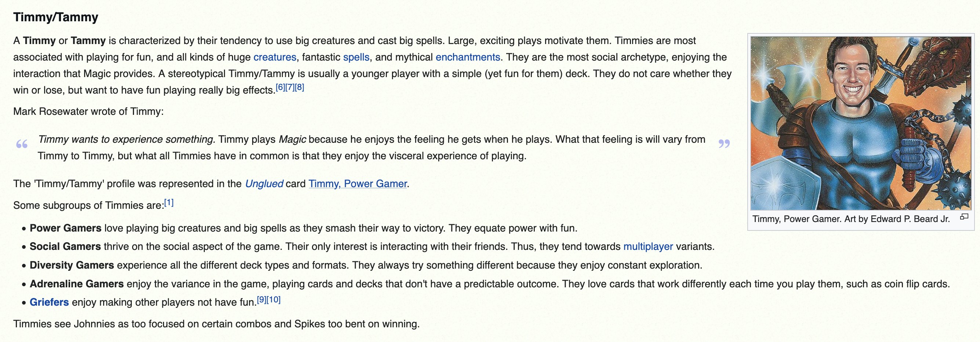Click the closing quotation mark icon

pyautogui.click(x=724, y=144)
